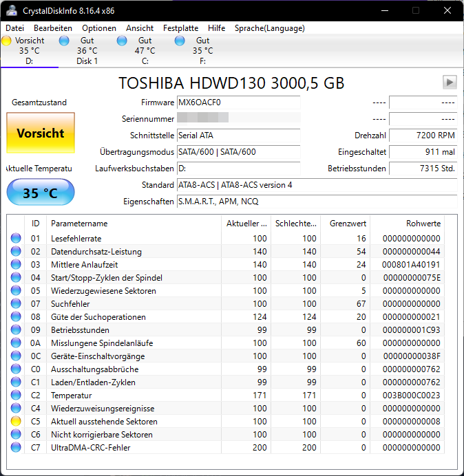Click the CrystalDiskInfo title bar app icon
This screenshot has width=464, height=476.
[12, 10]
